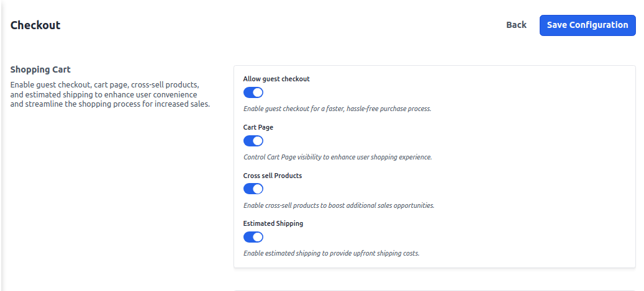Click the empty header area between Checkout and Back
Viewport: 644px width, 291px height.
click(x=279, y=25)
